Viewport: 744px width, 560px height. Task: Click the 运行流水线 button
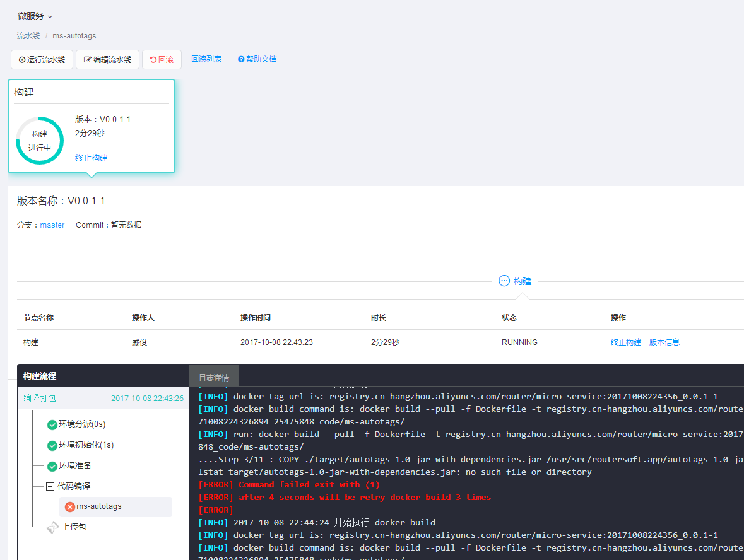coord(42,60)
